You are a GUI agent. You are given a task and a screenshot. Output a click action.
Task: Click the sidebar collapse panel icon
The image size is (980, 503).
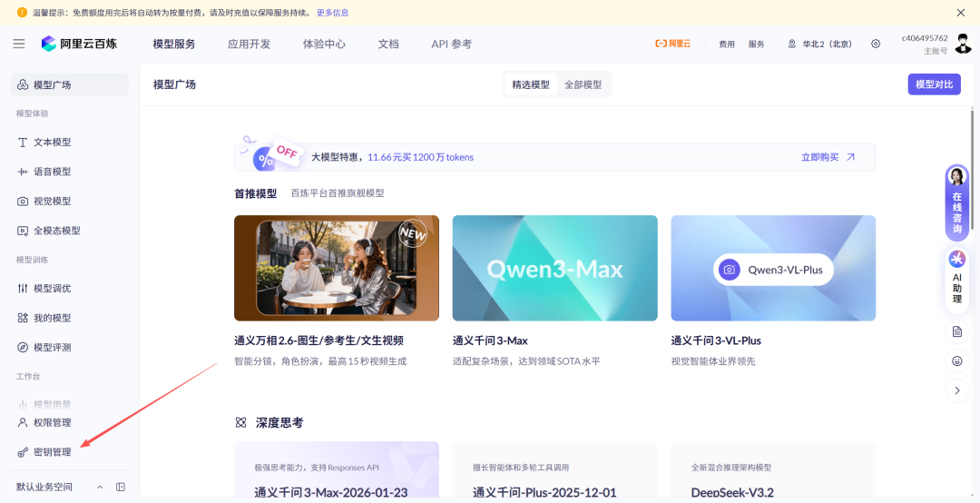pyautogui.click(x=121, y=487)
